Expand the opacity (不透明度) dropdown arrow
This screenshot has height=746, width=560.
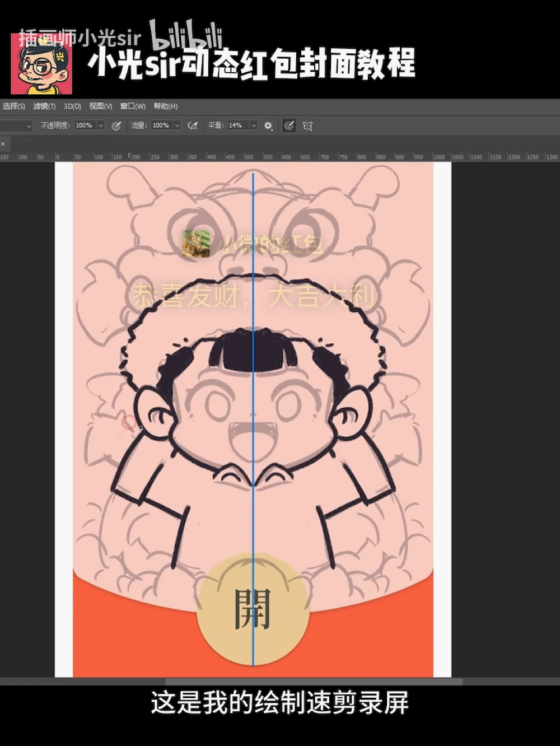(101, 126)
